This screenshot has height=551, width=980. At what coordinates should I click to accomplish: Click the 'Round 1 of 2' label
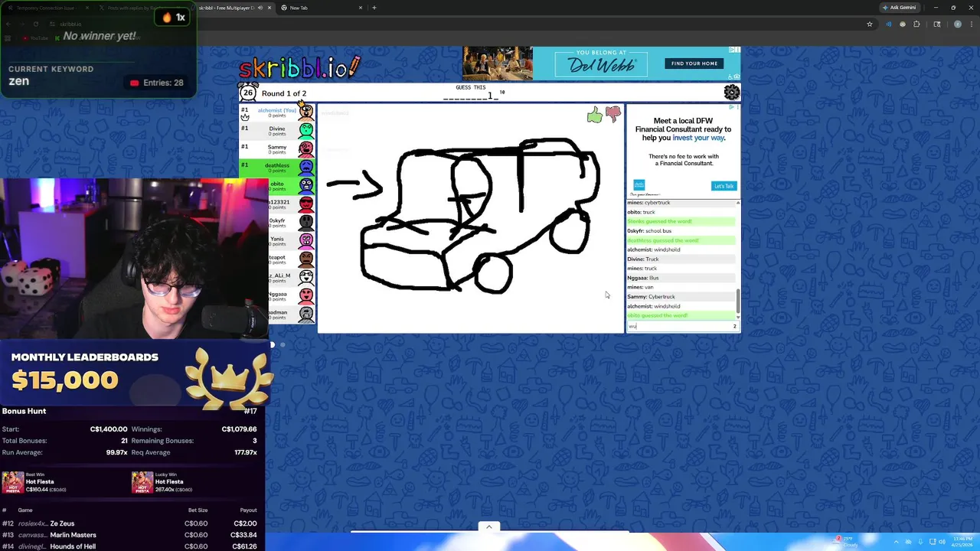[284, 93]
